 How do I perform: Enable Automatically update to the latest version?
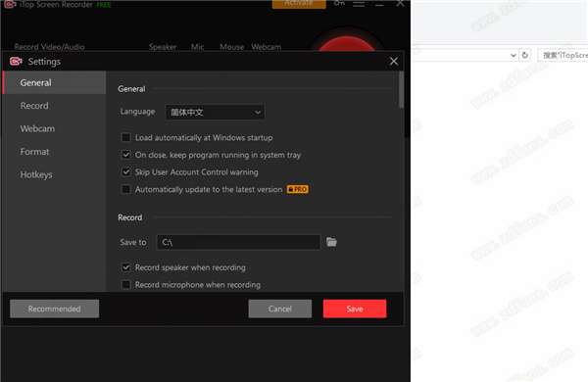tap(126, 189)
